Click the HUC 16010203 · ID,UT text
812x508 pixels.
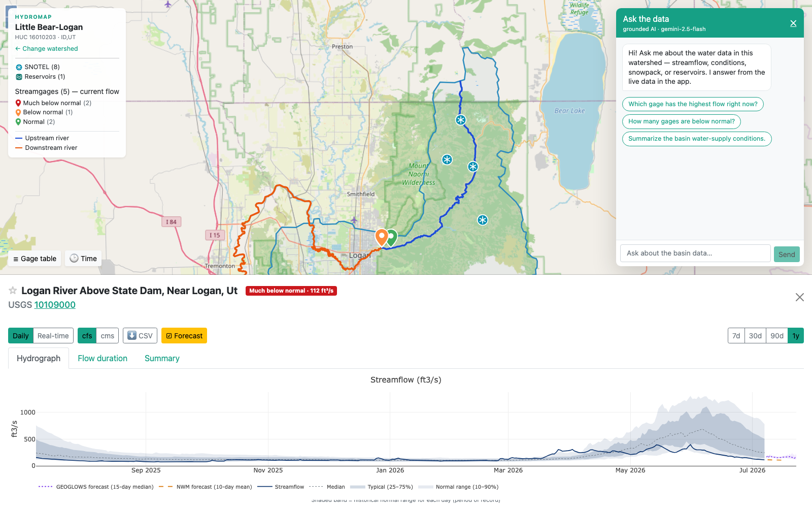click(x=45, y=37)
